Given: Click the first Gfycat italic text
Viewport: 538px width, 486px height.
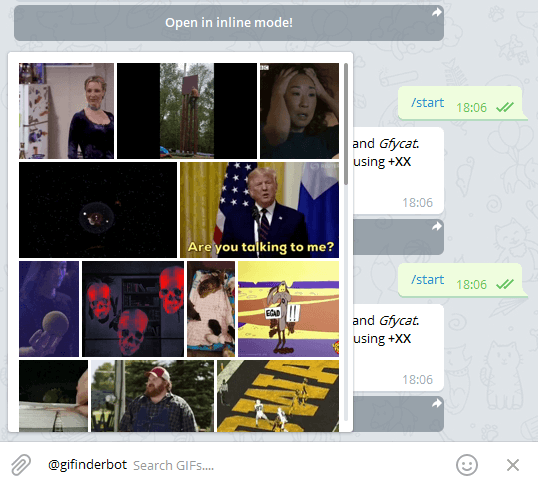Looking at the screenshot, I should [x=398, y=143].
